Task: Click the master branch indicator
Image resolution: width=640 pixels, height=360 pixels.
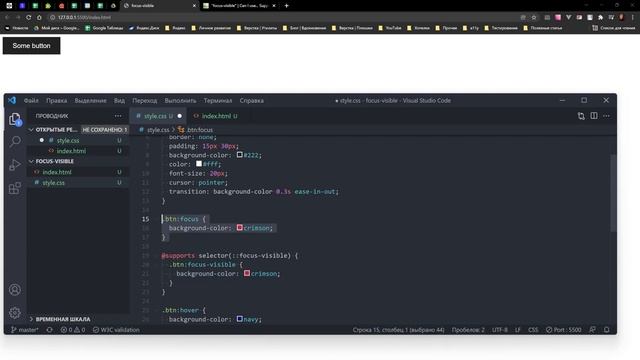Action: [24, 329]
